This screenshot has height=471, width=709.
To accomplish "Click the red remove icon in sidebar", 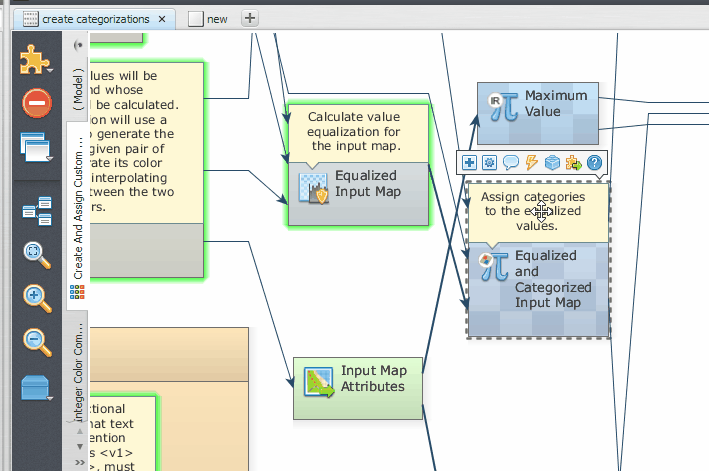I will 35,103.
